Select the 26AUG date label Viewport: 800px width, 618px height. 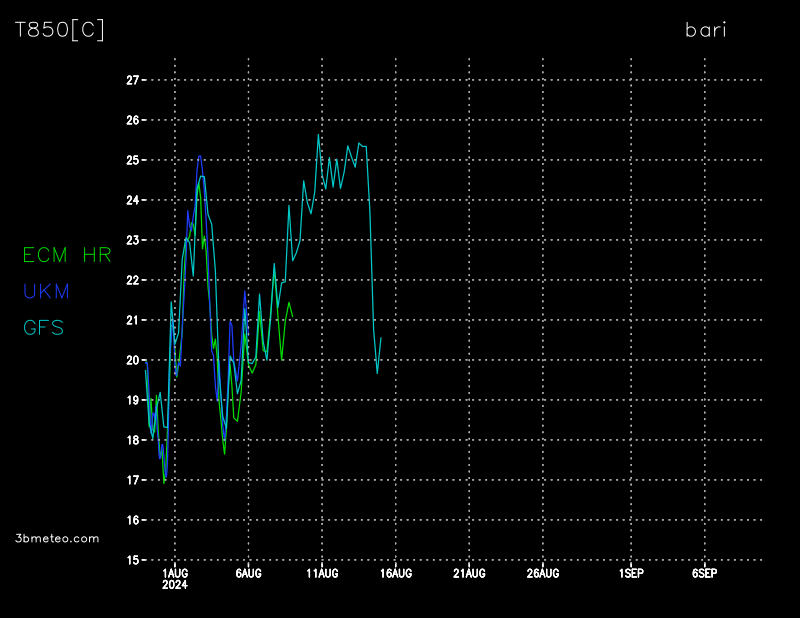[x=543, y=573]
